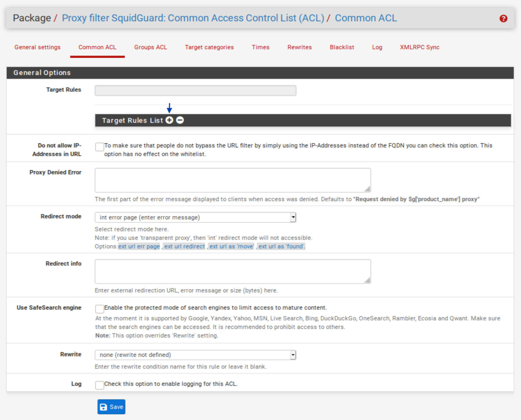Click the floppy disk icon on Save
The height and width of the screenshot is (420, 521).
[104, 407]
